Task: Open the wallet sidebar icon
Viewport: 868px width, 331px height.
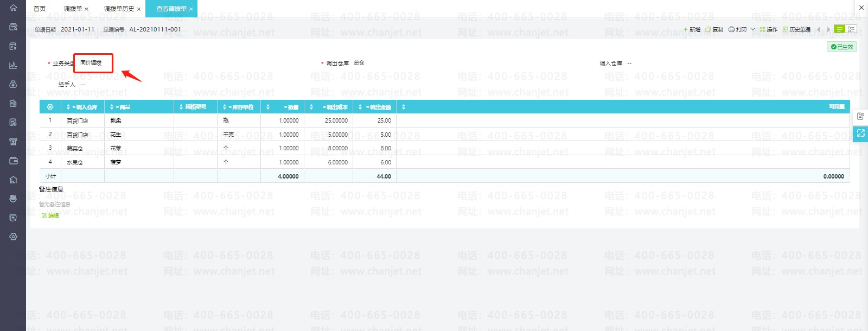Action: point(13,161)
